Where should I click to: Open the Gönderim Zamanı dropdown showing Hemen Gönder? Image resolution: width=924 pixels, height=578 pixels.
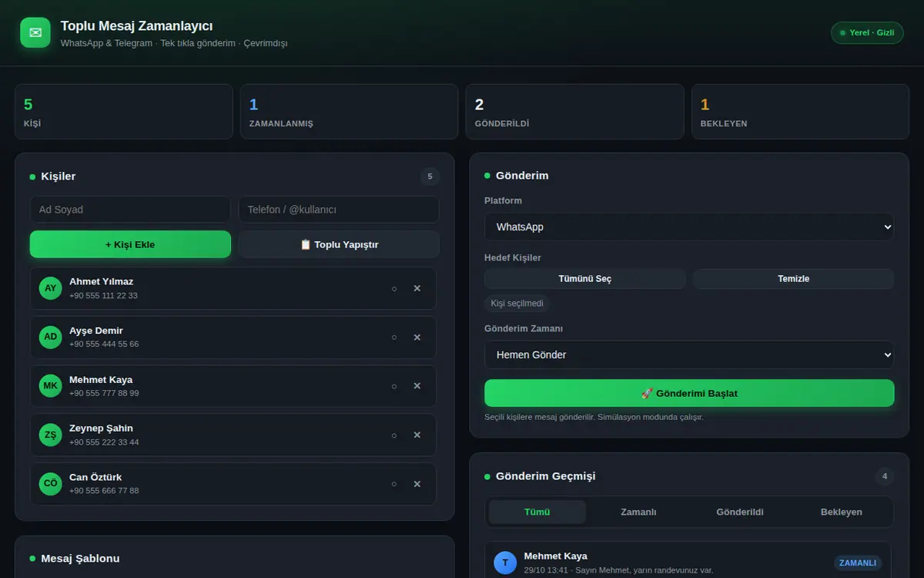tap(689, 355)
